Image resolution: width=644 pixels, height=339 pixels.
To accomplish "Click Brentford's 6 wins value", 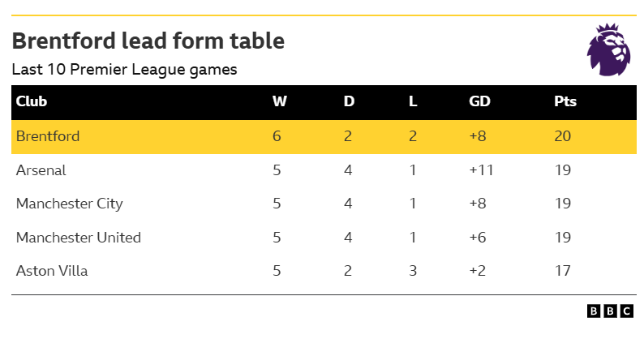I will point(277,136).
